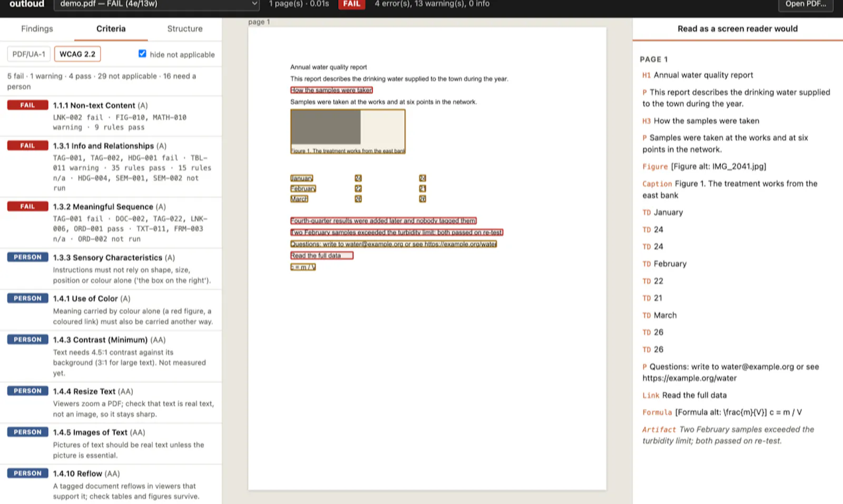The width and height of the screenshot is (843, 504).
Task: Switch to the Criteria tab
Action: 111,29
